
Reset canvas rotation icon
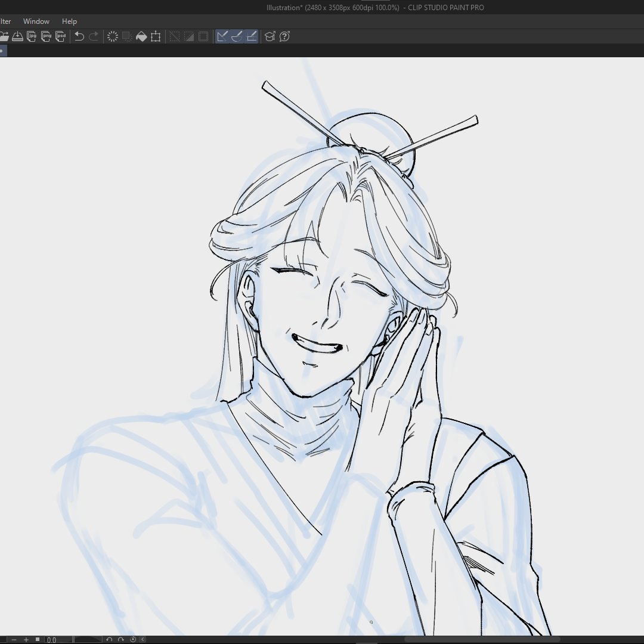click(132, 639)
